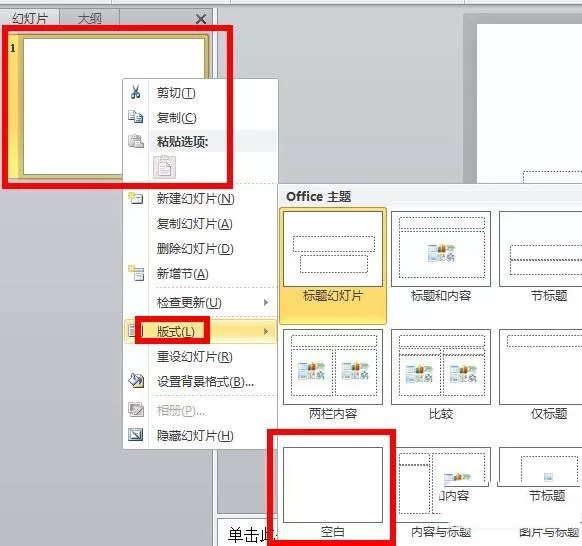Choose 复制(C) from the context menu
The image size is (582, 546).
pyautogui.click(x=176, y=117)
